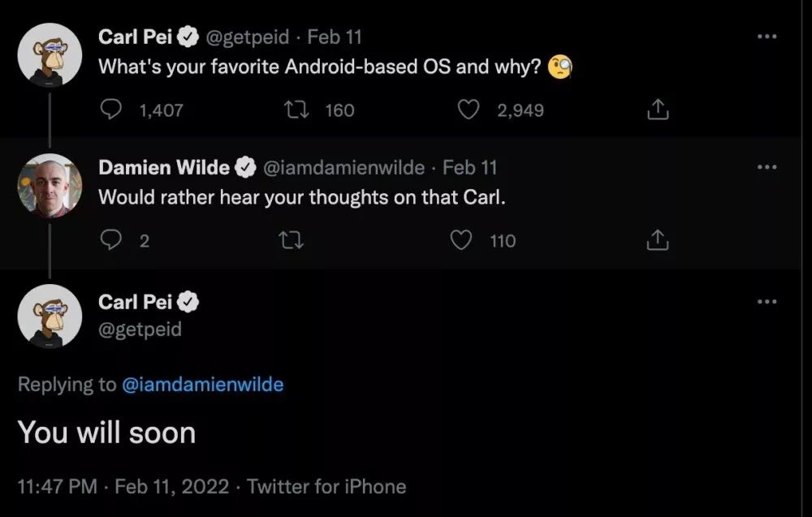Click the Damien Wilde display name
812x517 pixels.
[x=163, y=167]
